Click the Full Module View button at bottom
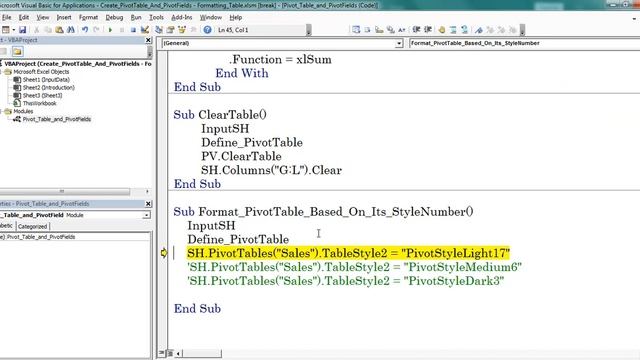640x360 pixels. click(x=170, y=353)
